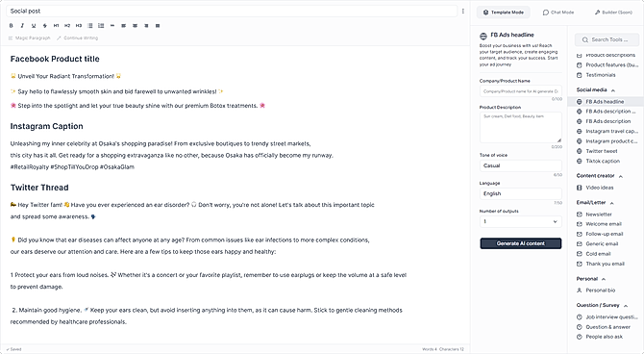Click the magnifier icon in Search Tools

[x=584, y=39]
